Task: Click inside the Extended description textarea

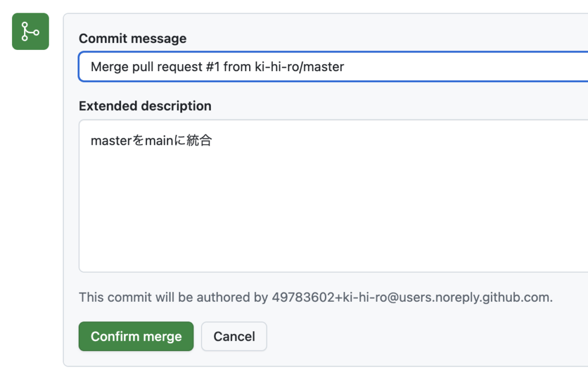Action: click(x=333, y=195)
